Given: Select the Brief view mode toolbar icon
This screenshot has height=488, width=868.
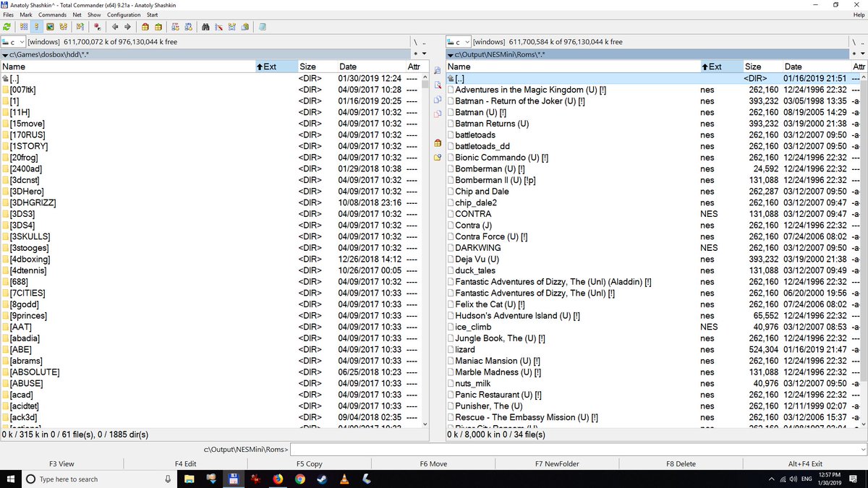Looking at the screenshot, I should coord(24,27).
